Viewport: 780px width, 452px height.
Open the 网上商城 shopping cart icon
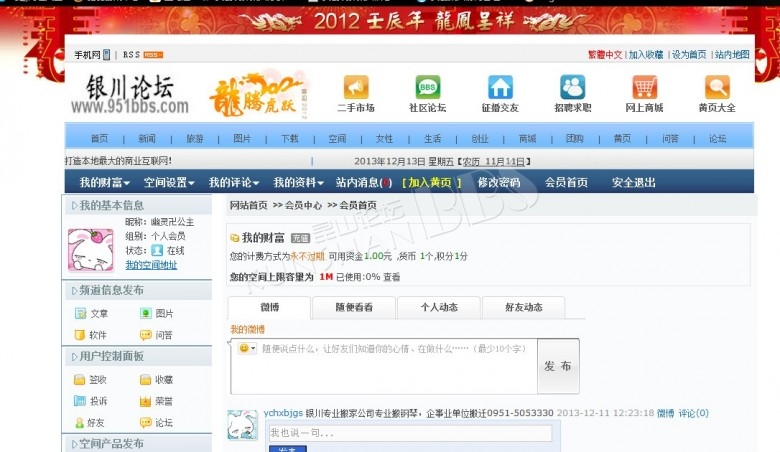[x=645, y=87]
